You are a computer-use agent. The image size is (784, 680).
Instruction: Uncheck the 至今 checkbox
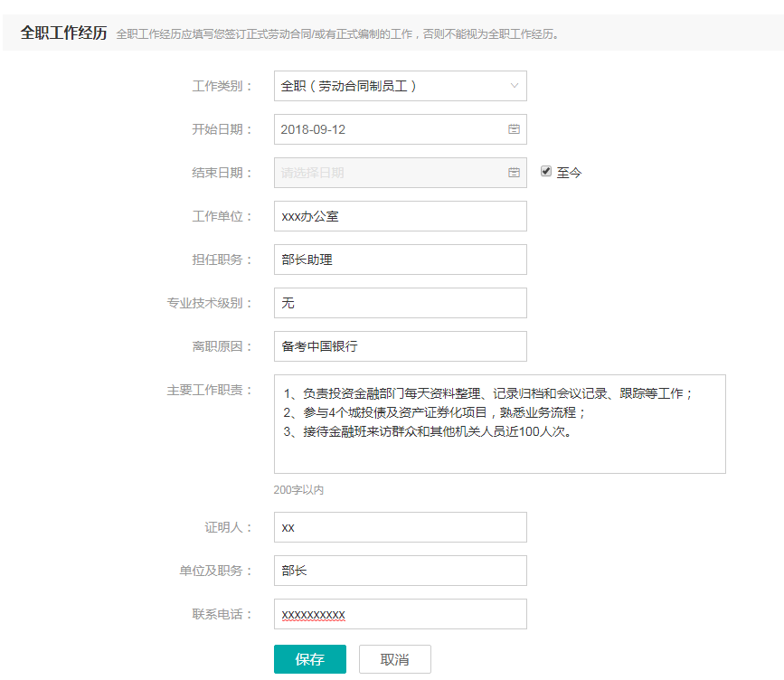546,171
